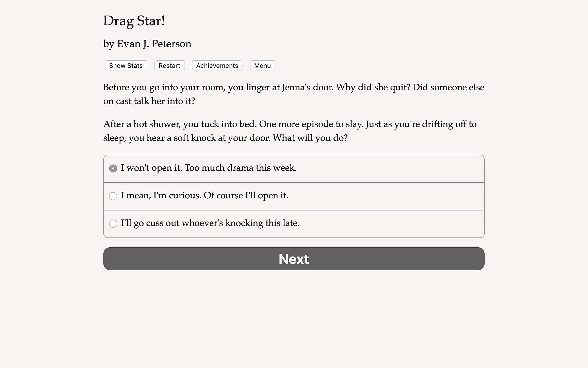Click the "Of course I'll open it" option text
The width and height of the screenshot is (588, 368).
click(x=246, y=196)
